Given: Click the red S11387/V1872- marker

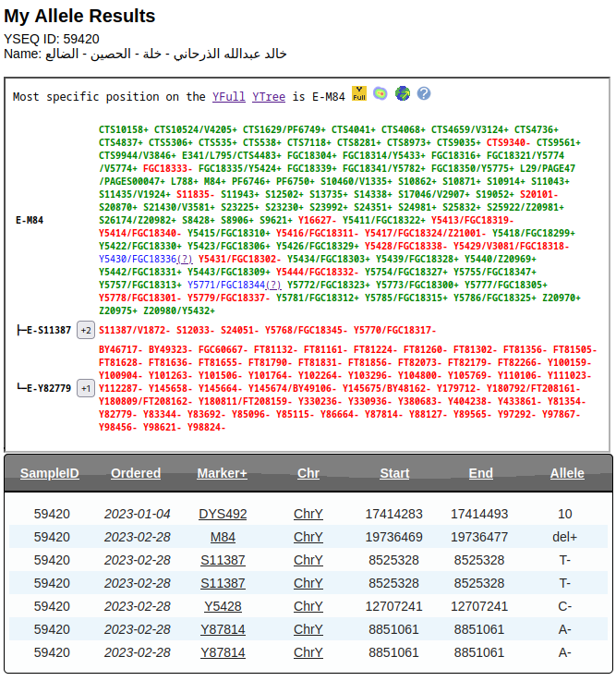Looking at the screenshot, I should (x=135, y=330).
